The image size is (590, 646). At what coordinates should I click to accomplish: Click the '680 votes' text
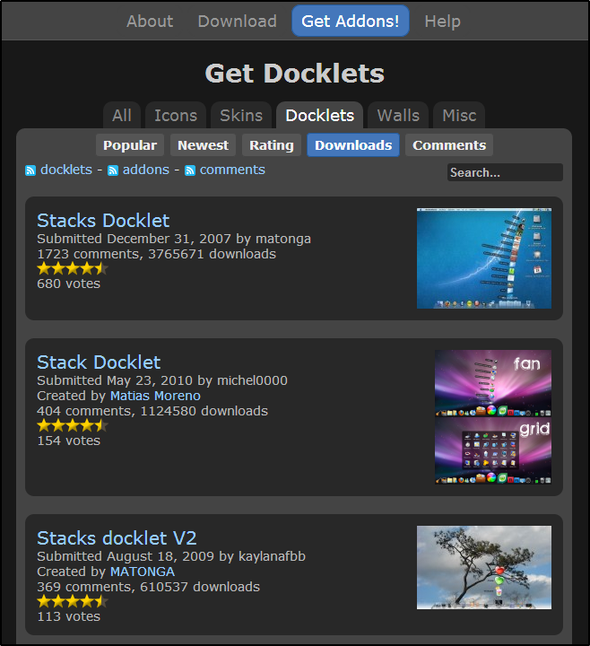69,283
